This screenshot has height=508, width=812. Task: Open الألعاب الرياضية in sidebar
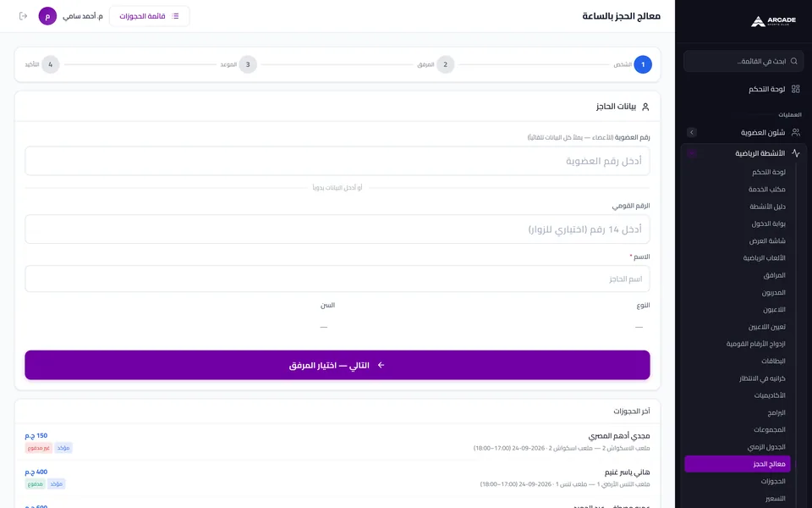765,258
